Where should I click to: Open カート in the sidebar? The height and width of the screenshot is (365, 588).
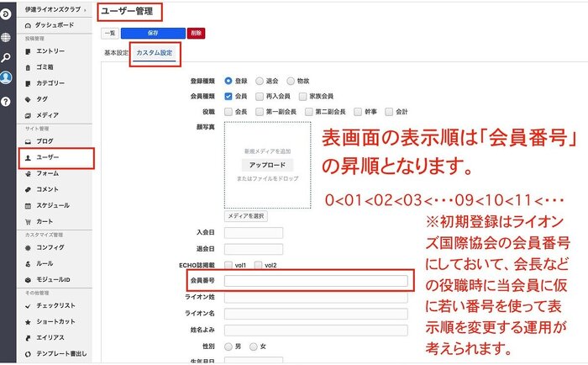45,220
